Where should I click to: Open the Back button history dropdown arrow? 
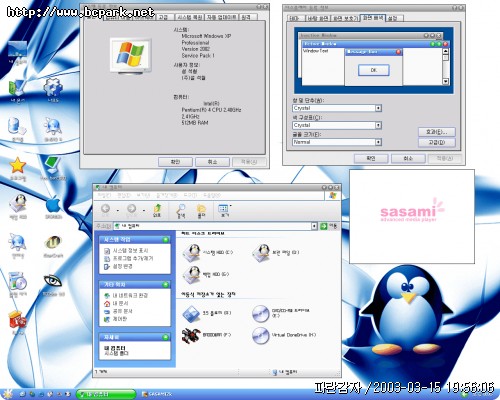[x=118, y=210]
